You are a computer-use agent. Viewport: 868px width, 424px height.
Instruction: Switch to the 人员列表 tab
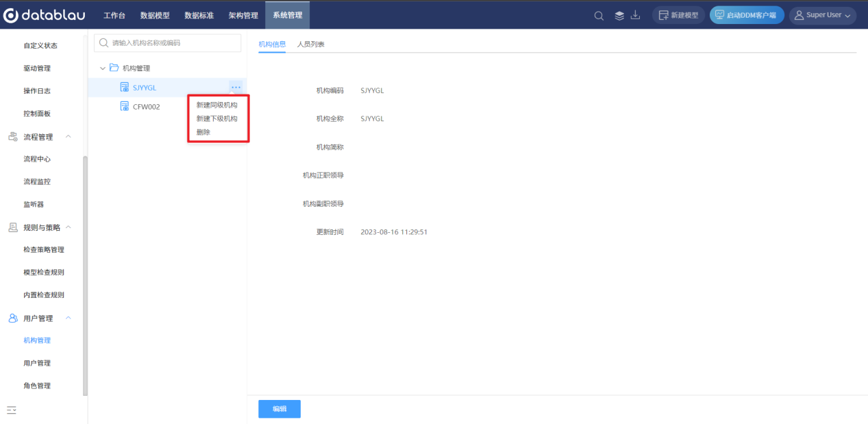pos(311,44)
